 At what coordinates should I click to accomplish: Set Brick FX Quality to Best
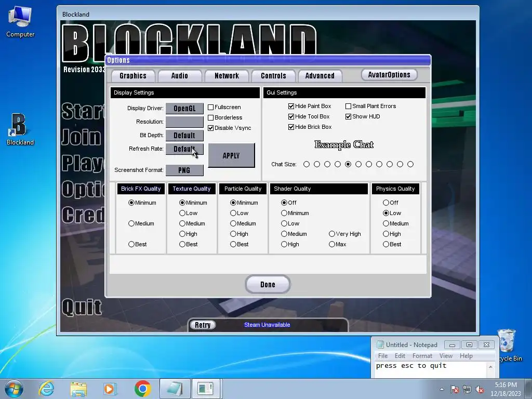tap(131, 244)
